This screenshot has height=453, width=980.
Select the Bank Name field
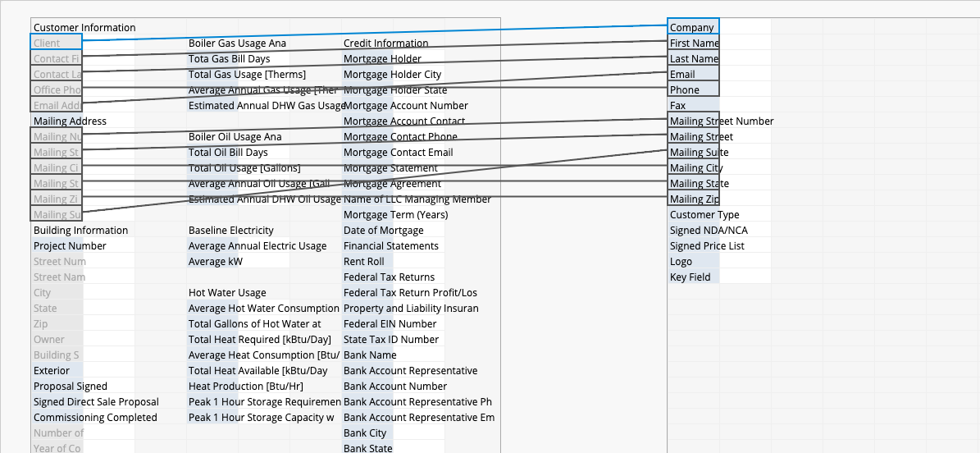tap(370, 355)
